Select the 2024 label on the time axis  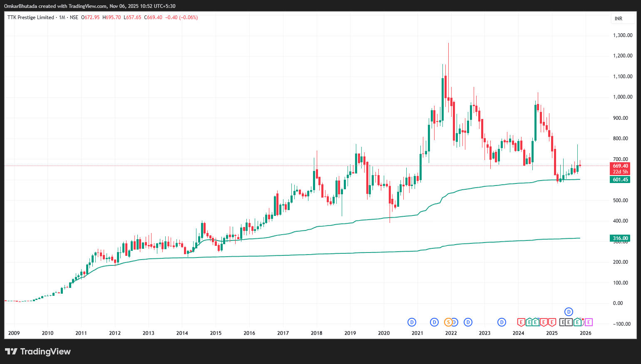tap(519, 333)
